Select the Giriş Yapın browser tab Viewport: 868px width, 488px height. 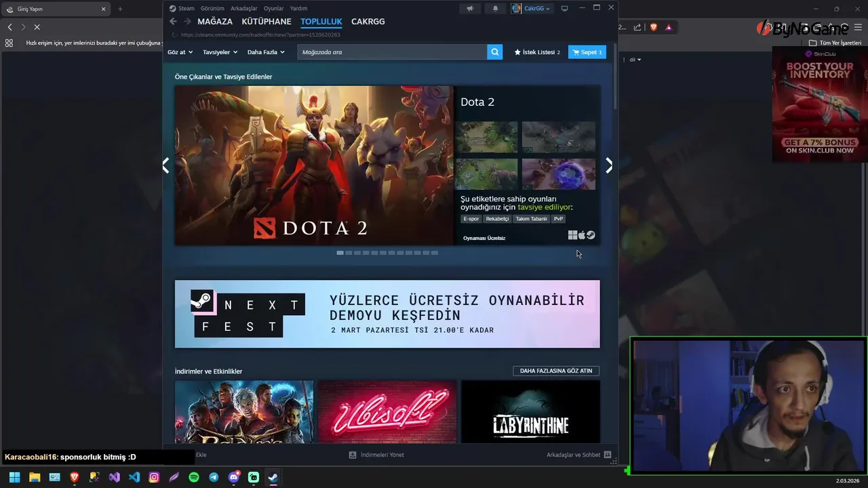pyautogui.click(x=56, y=9)
